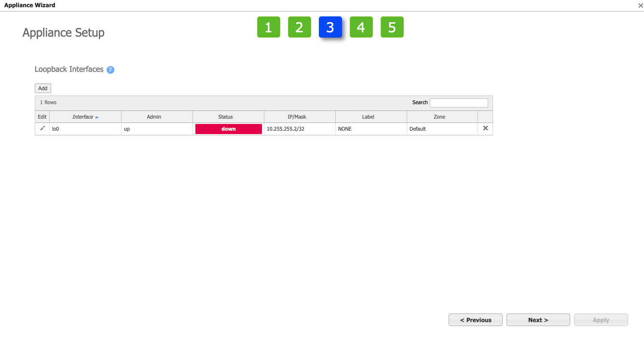Go back with the Previous button
Screen dimensions: 644x340
(x=475, y=319)
